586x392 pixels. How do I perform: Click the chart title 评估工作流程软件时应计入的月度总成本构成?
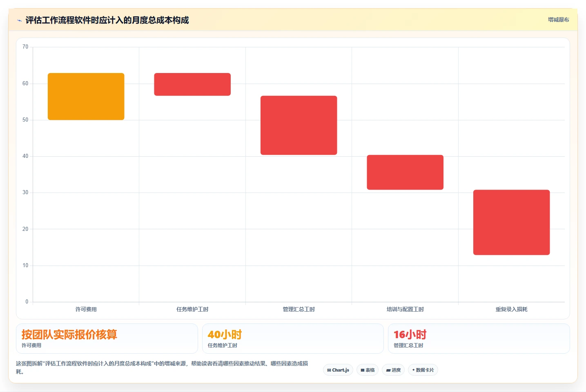point(107,20)
